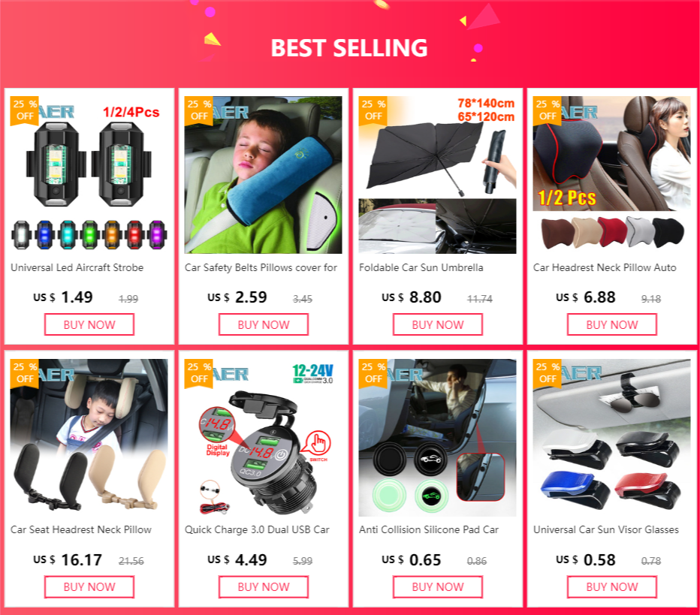Open the 'Quick Charge 3.0 Dual USB Car' title
700x615 pixels.
pos(257,529)
